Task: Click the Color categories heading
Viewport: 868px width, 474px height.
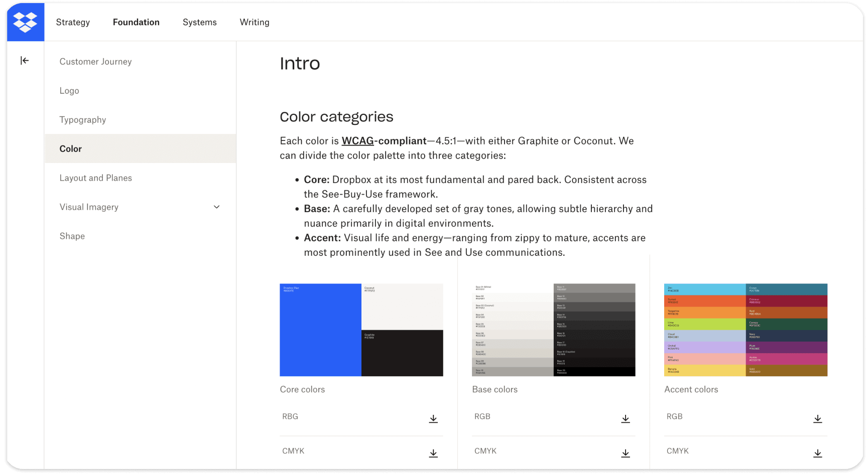Action: click(336, 117)
